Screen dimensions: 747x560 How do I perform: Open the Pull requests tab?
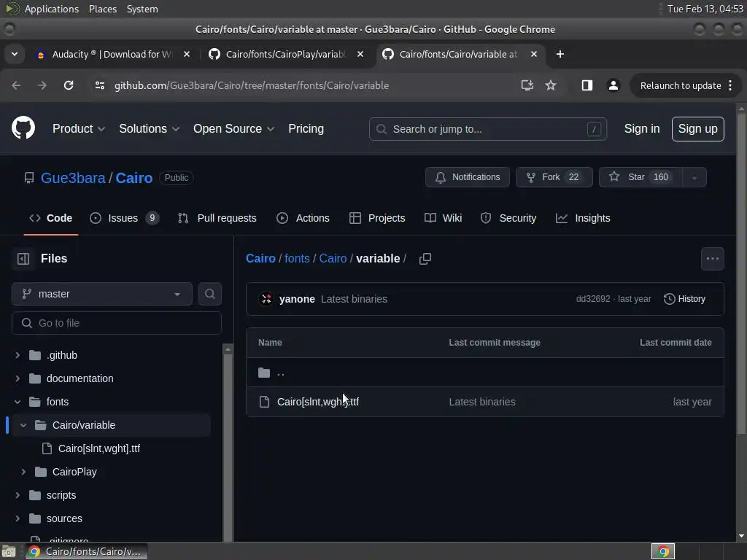(x=217, y=218)
